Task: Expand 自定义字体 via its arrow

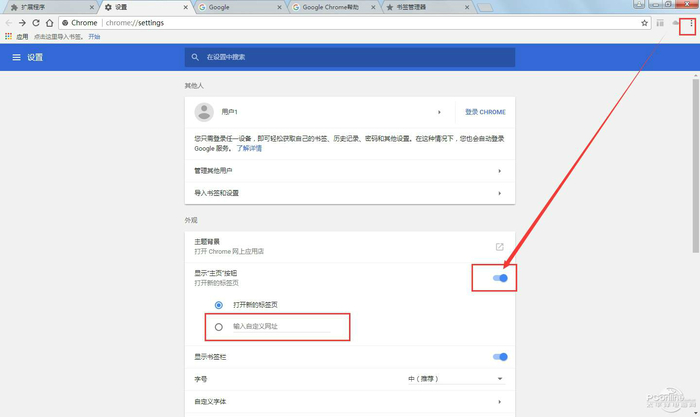Action: [500, 402]
